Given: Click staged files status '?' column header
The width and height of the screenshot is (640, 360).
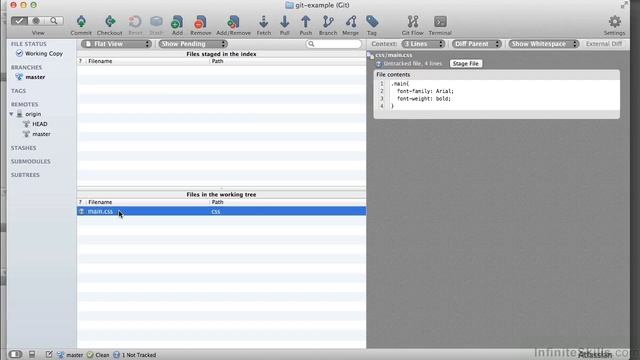Looking at the screenshot, I should 81,61.
